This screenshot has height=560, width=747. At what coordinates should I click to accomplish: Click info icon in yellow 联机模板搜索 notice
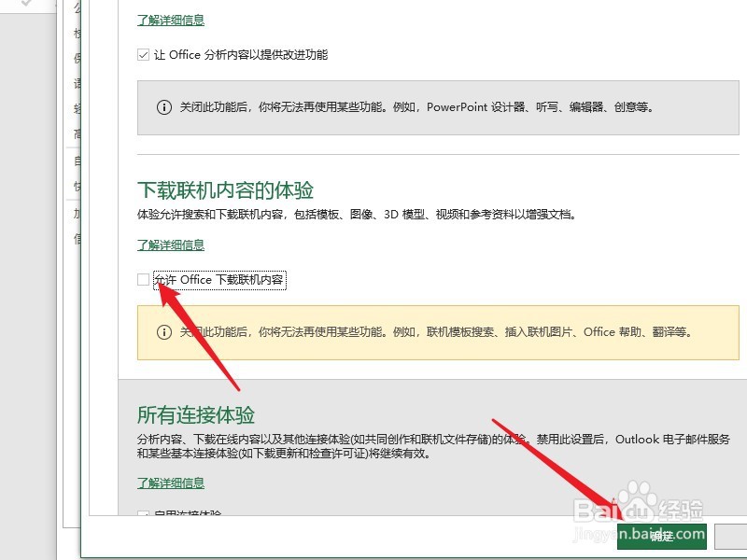pos(164,332)
